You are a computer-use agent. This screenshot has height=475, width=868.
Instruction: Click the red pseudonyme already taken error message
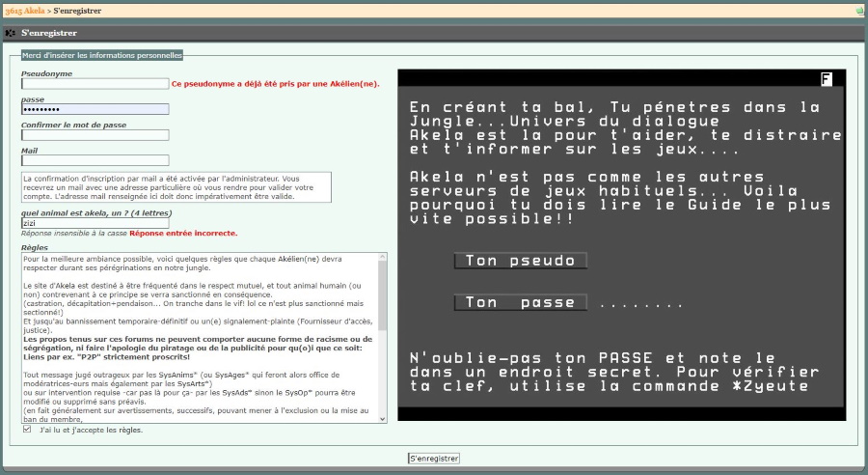tap(275, 84)
